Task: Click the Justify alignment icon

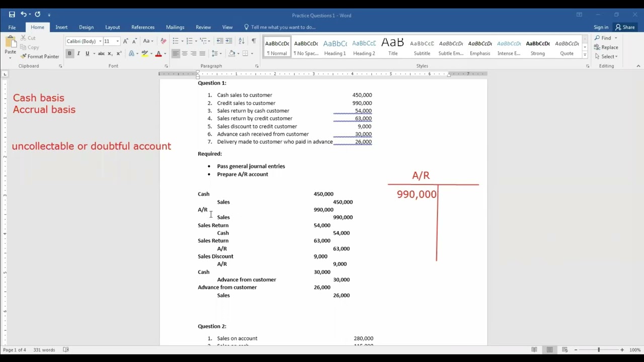Action: pos(202,53)
